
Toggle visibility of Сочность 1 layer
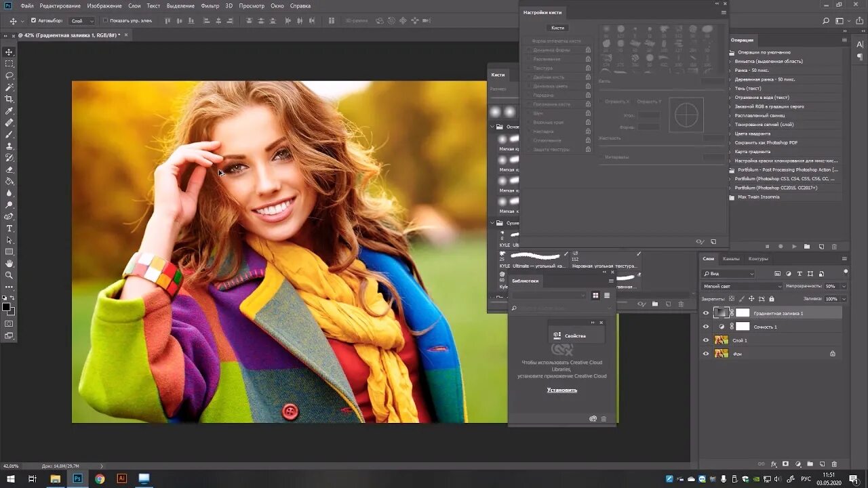(706, 327)
